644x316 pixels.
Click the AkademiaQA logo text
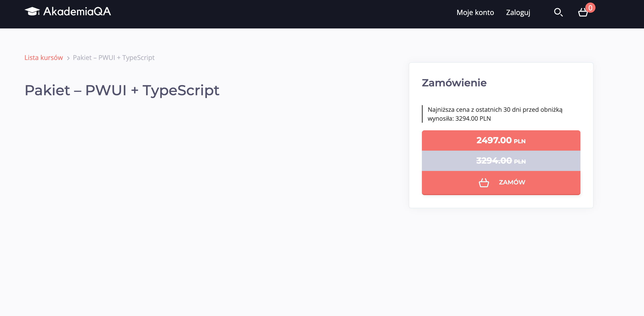point(77,11)
